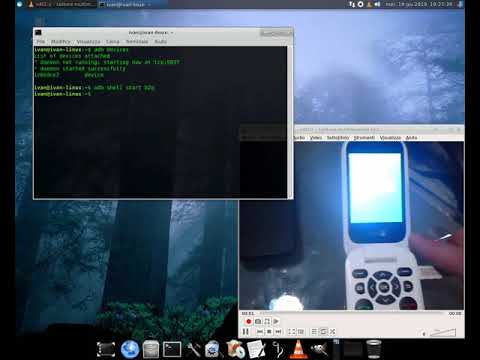The image size is (480, 360).
Task: Click the user icon at panel end
Action: 460,4
